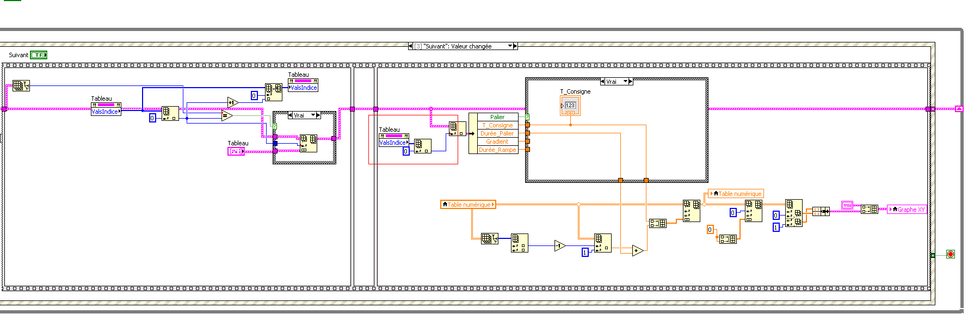Select the Build Array node feeding Graphe XY
The width and height of the screenshot is (980, 326).
[870, 209]
